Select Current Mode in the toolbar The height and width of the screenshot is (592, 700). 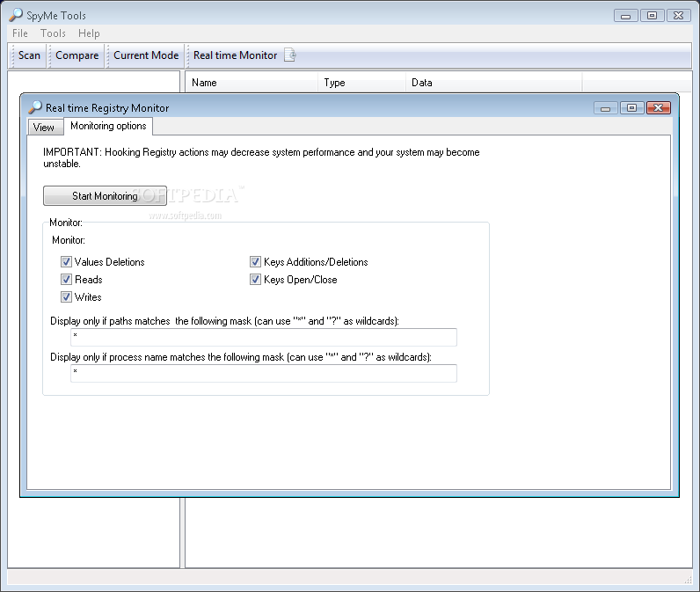pyautogui.click(x=146, y=55)
